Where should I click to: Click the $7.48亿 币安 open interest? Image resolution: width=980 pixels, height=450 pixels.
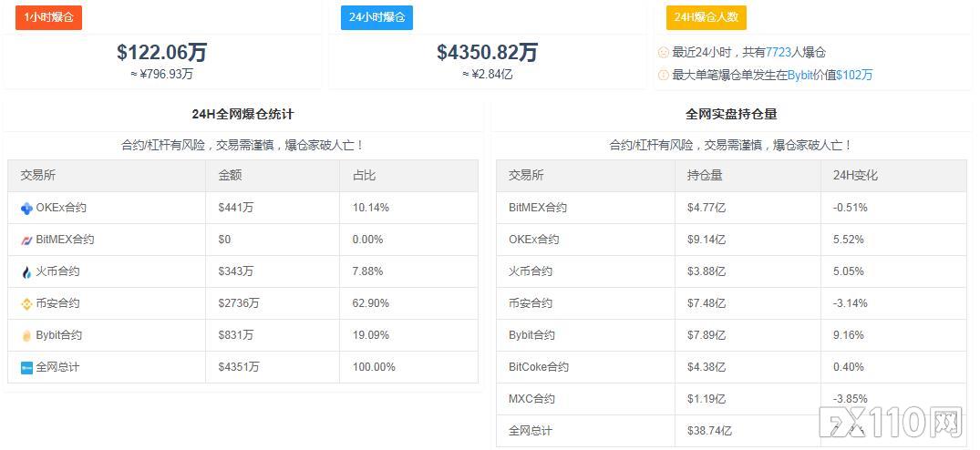tap(707, 303)
